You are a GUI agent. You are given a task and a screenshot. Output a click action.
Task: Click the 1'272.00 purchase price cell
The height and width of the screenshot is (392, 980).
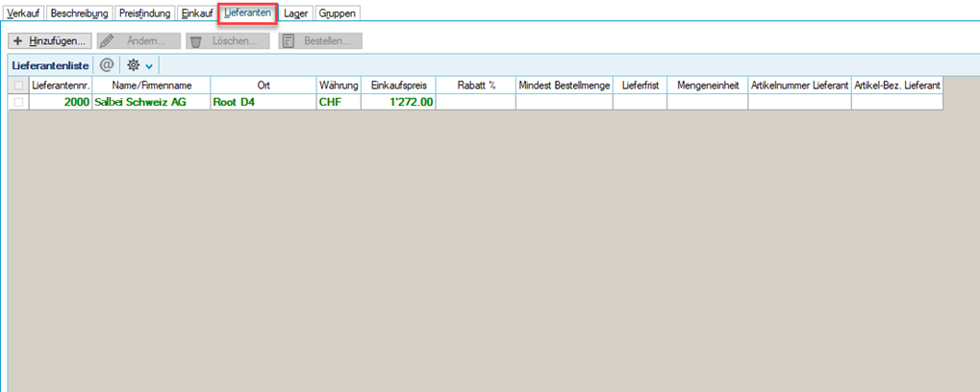coord(399,103)
